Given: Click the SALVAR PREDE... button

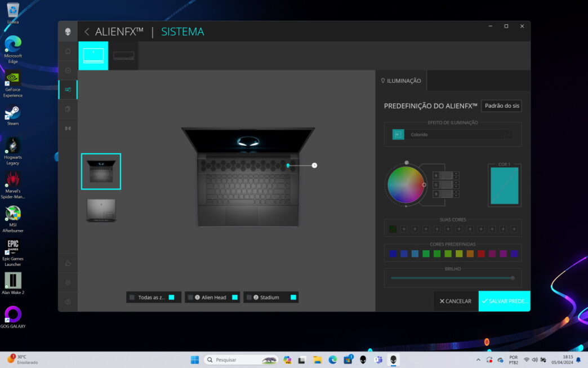Looking at the screenshot, I should click(x=505, y=302).
